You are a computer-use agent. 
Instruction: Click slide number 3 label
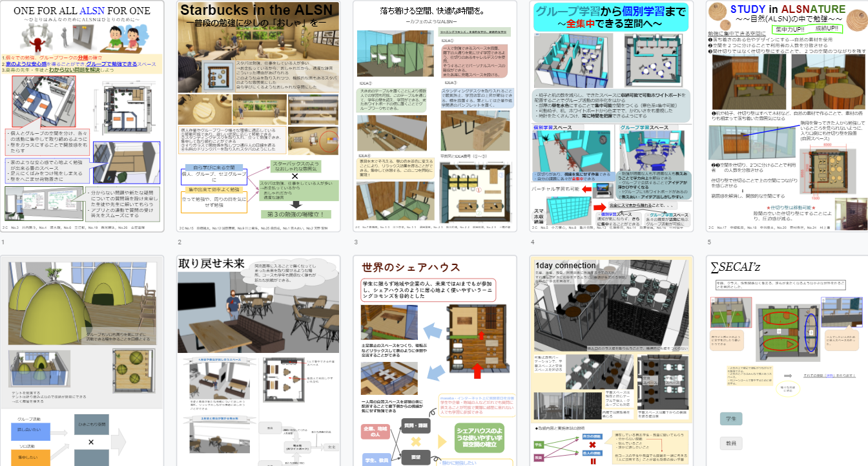356,242
